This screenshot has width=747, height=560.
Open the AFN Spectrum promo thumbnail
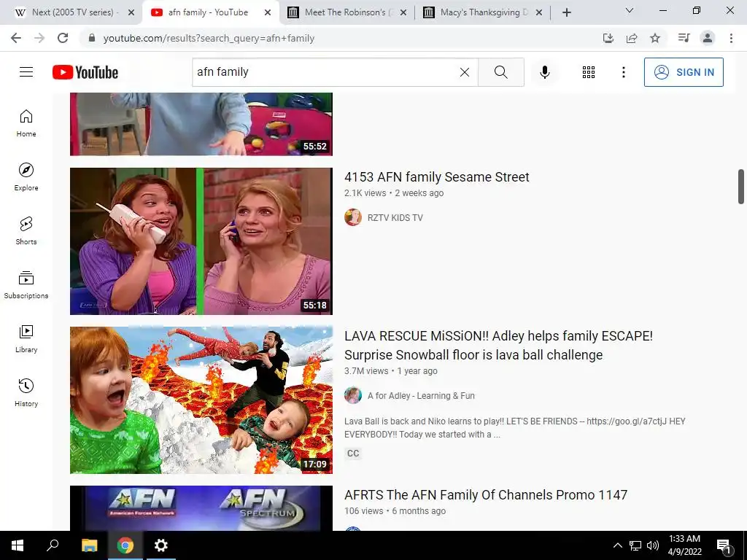(201, 508)
